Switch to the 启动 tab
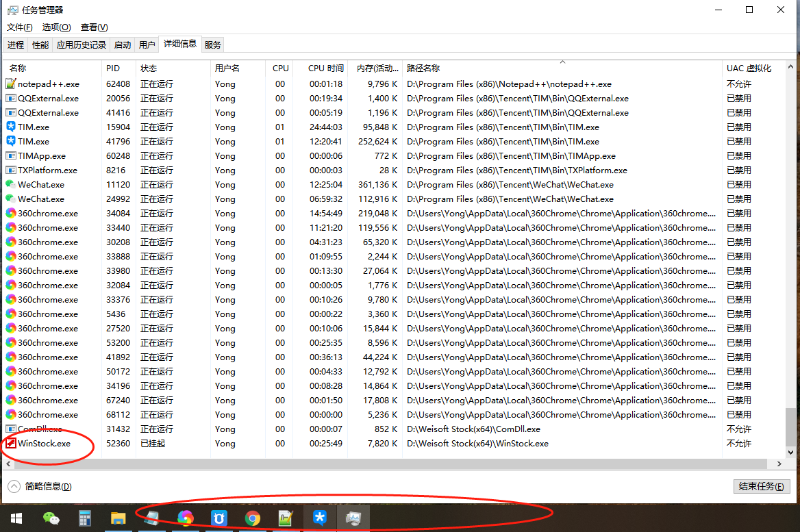Viewport: 800px width, 532px height. pyautogui.click(x=123, y=45)
